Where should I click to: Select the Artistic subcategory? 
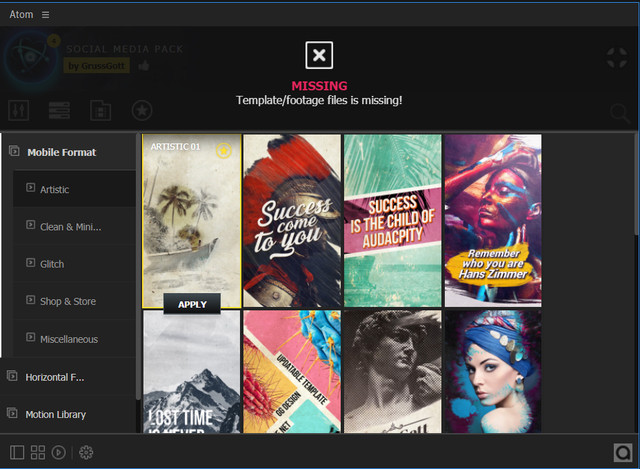click(x=74, y=189)
